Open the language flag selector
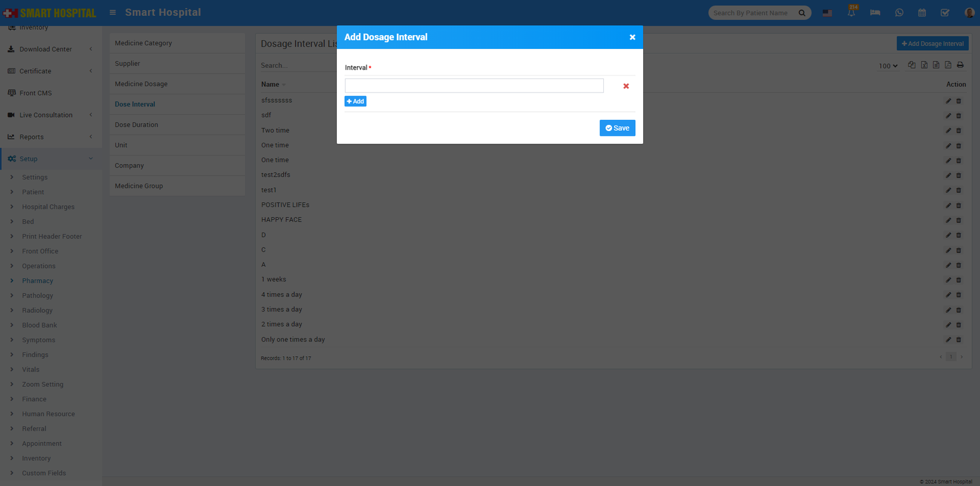980x486 pixels. tap(827, 13)
